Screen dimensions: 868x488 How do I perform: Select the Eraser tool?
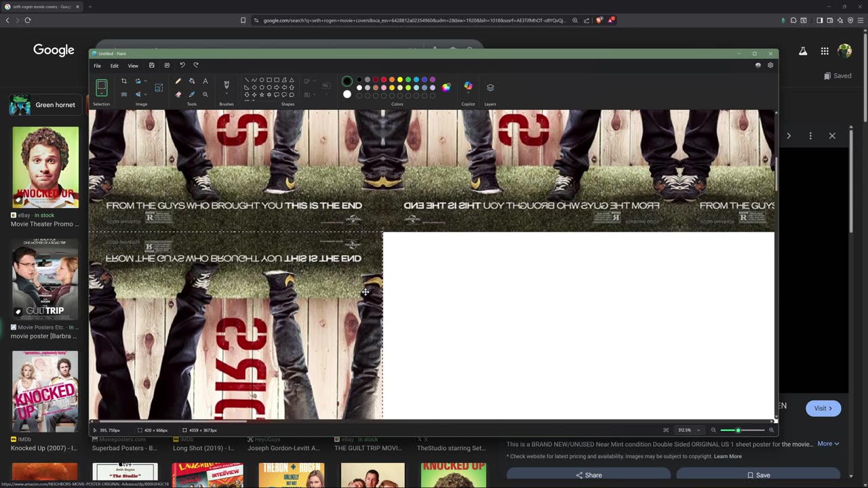pyautogui.click(x=178, y=94)
